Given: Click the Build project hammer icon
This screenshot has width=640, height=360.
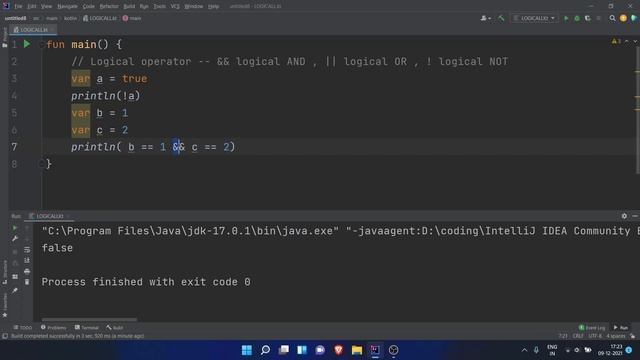Looking at the screenshot, I should [x=501, y=18].
